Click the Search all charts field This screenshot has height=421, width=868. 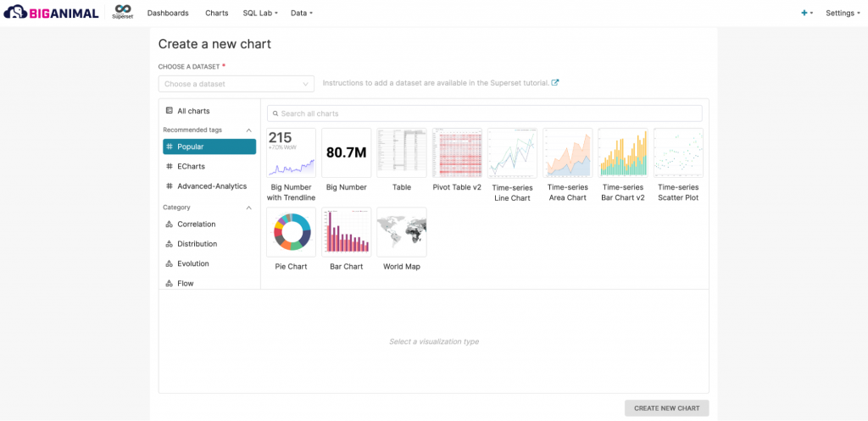click(x=484, y=114)
